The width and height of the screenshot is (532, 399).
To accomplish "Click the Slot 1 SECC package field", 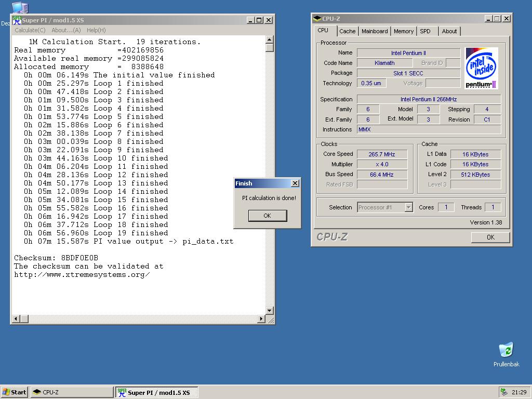I will (408, 73).
